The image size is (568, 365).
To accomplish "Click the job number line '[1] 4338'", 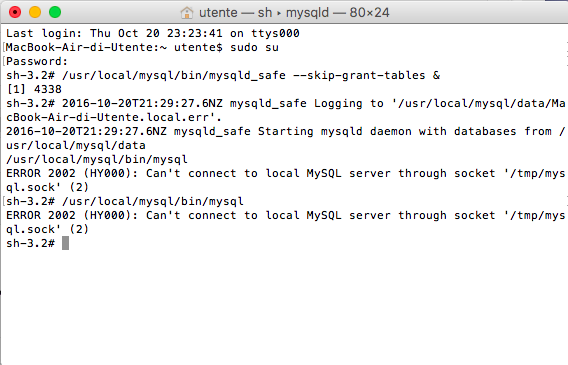I will pyautogui.click(x=34, y=89).
